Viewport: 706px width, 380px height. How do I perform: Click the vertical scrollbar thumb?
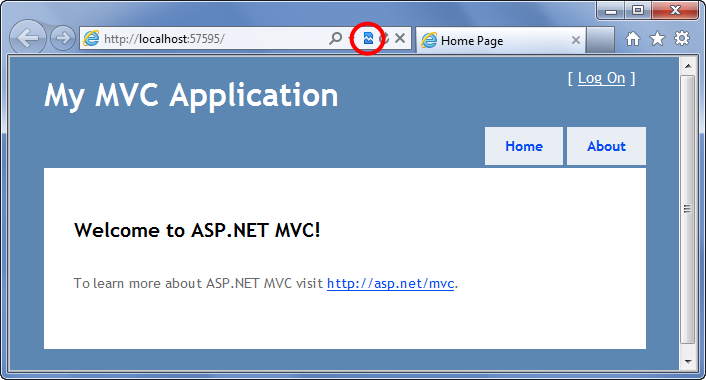688,209
